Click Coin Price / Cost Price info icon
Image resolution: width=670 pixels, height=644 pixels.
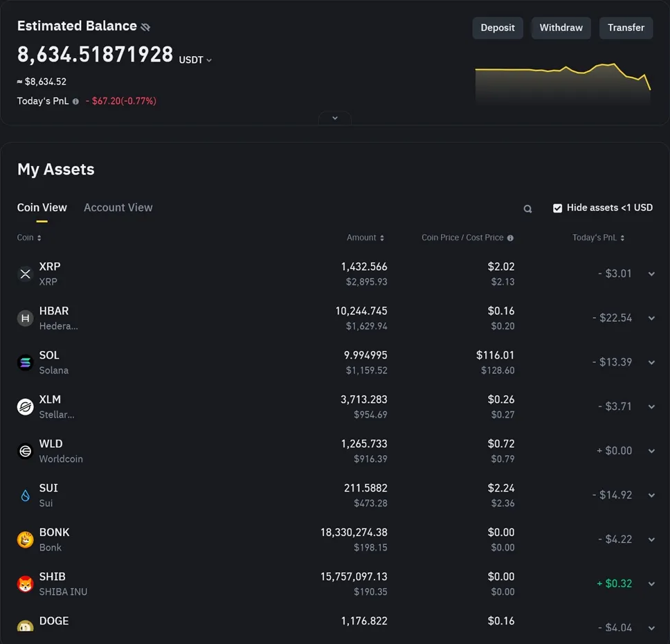pos(510,238)
